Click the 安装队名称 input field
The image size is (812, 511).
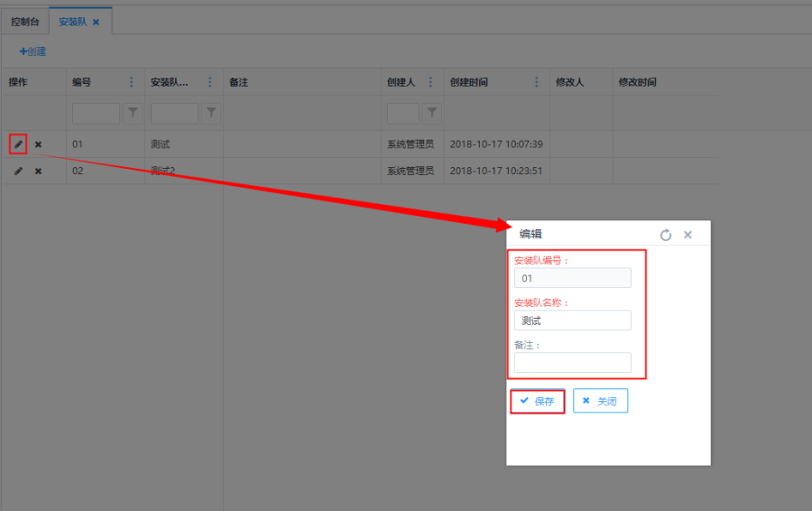coord(572,321)
